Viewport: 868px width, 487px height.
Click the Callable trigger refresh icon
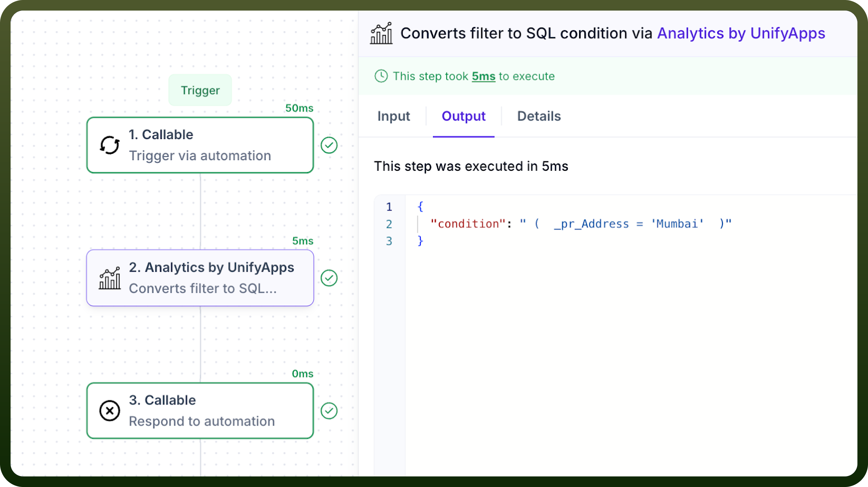pos(110,145)
